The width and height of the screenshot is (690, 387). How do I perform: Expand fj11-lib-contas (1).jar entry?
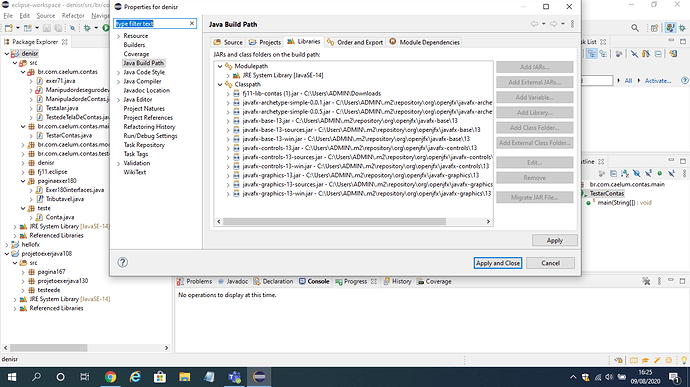[228, 94]
